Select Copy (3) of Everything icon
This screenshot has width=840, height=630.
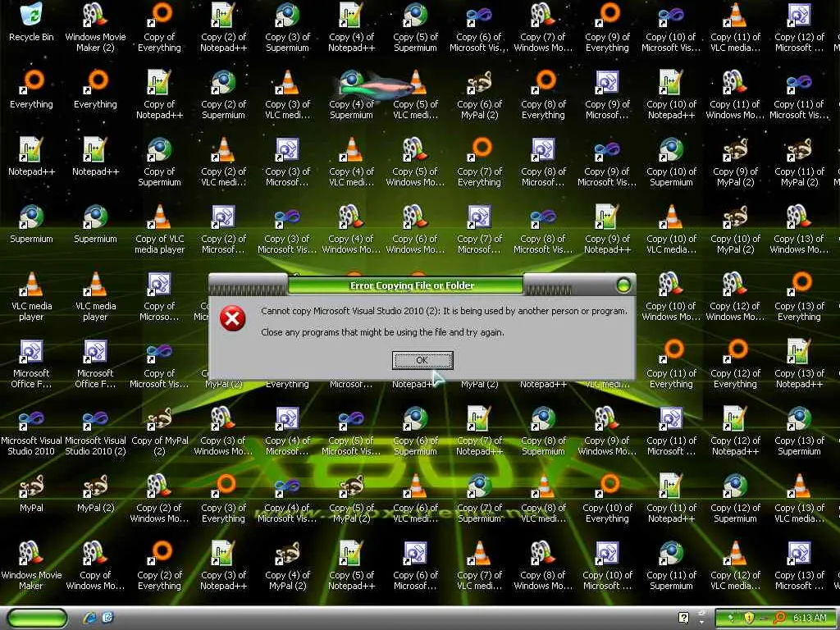point(223,499)
